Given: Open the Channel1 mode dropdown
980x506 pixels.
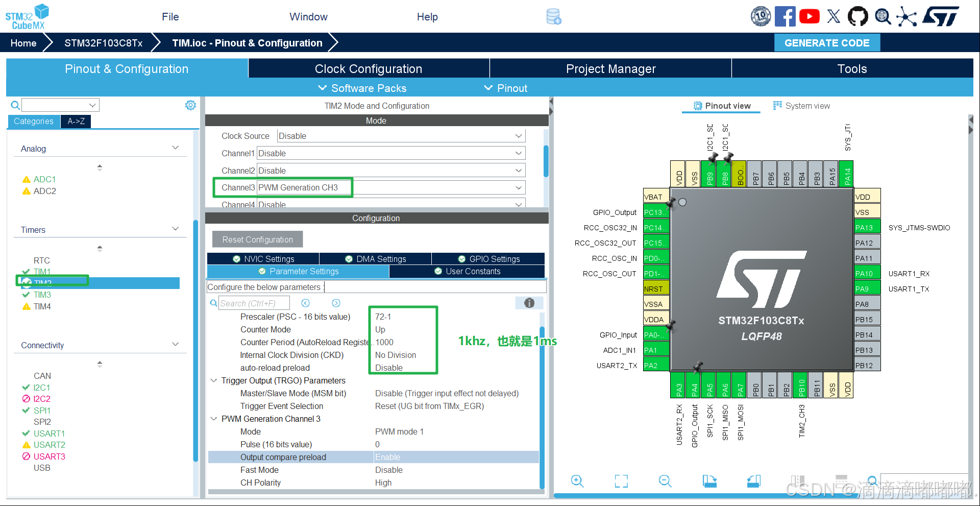Looking at the screenshot, I should click(x=391, y=153).
